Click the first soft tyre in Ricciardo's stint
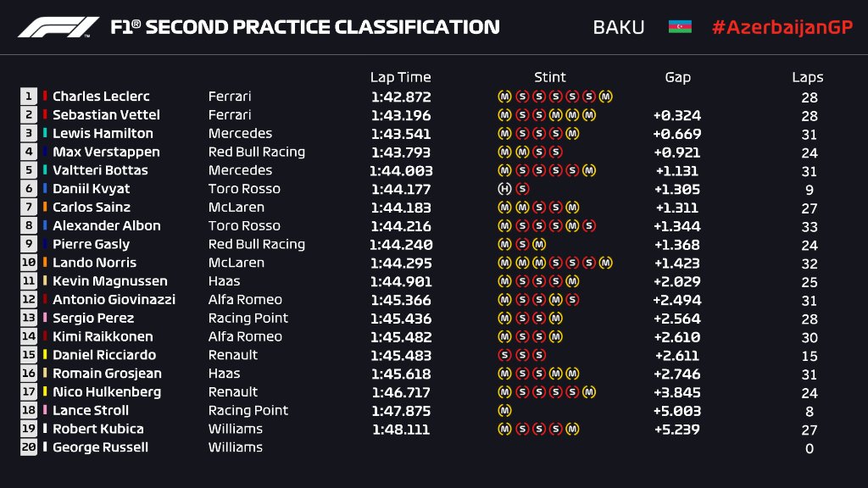 click(504, 355)
